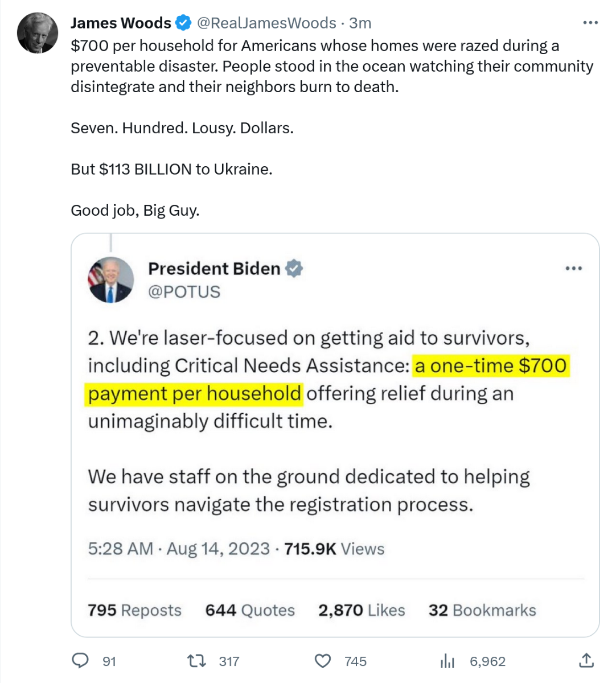The width and height of the screenshot is (616, 683).
Task: View the 2,870 Likes list
Action: [x=362, y=610]
